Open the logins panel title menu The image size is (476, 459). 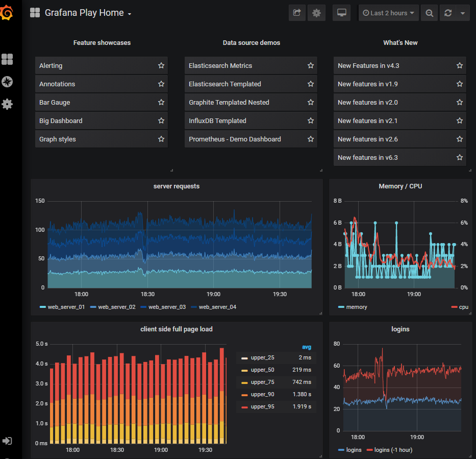[400, 329]
